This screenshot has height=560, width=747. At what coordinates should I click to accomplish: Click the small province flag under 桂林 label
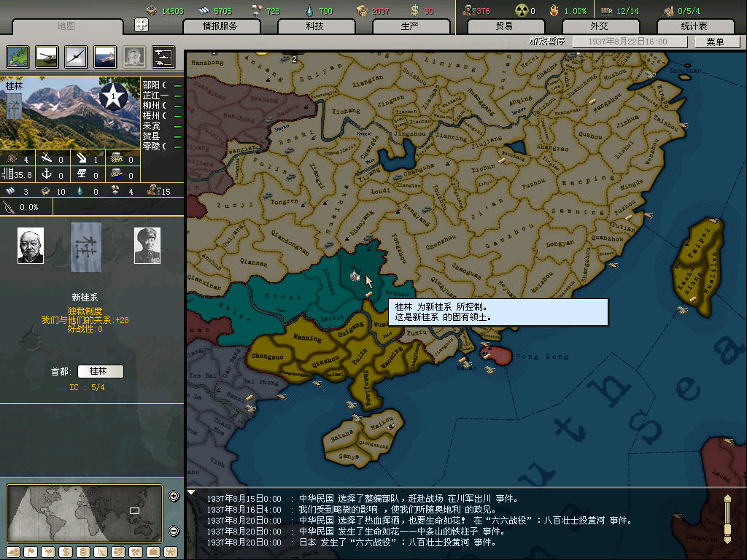(13, 106)
